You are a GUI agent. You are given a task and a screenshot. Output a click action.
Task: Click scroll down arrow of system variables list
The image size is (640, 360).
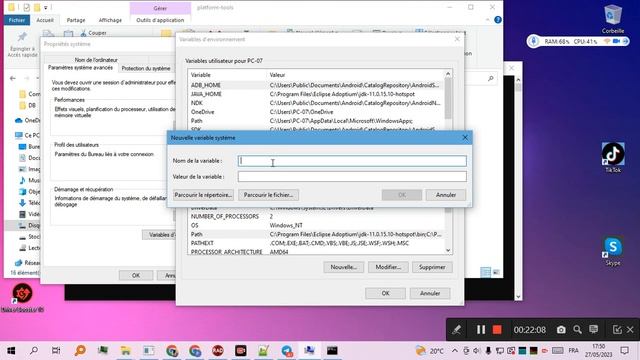pyautogui.click(x=448, y=250)
